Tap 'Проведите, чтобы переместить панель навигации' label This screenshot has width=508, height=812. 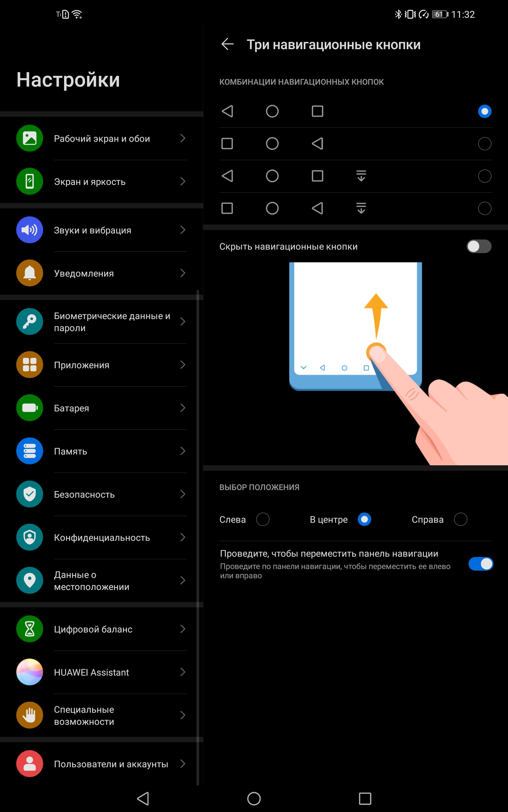(x=329, y=553)
